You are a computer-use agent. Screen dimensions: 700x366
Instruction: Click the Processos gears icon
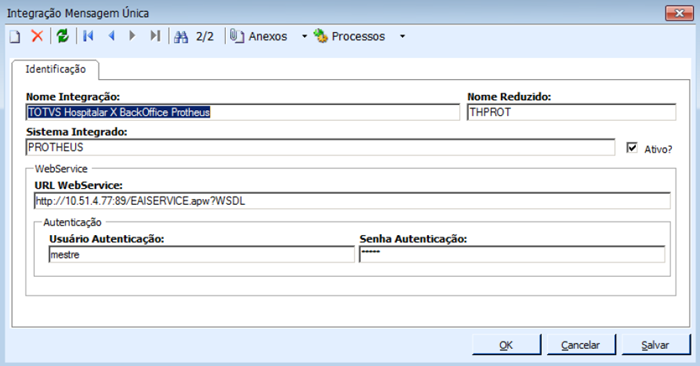[321, 36]
